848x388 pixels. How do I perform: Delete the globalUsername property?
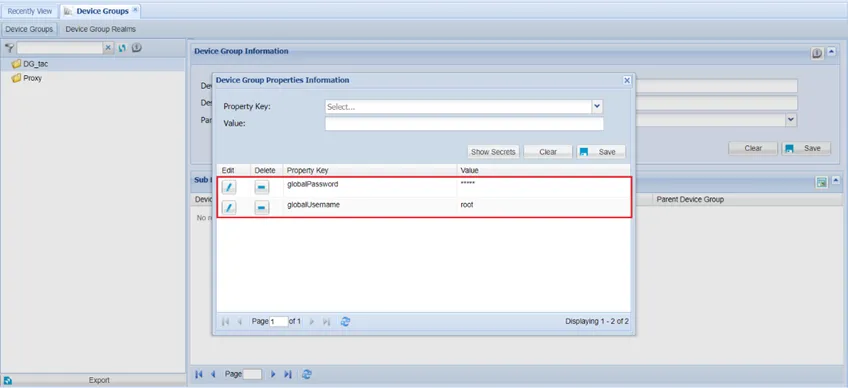click(x=262, y=208)
